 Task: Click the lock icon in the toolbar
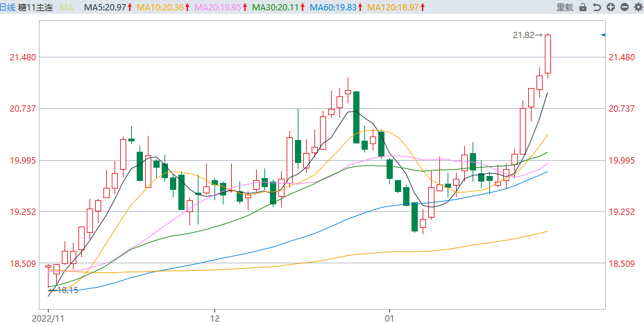point(583,7)
